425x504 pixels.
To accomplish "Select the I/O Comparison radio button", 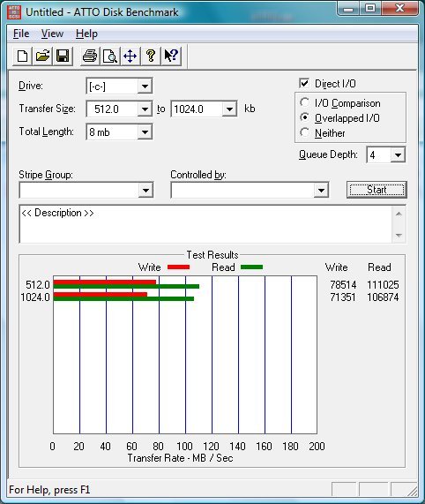I will (304, 103).
